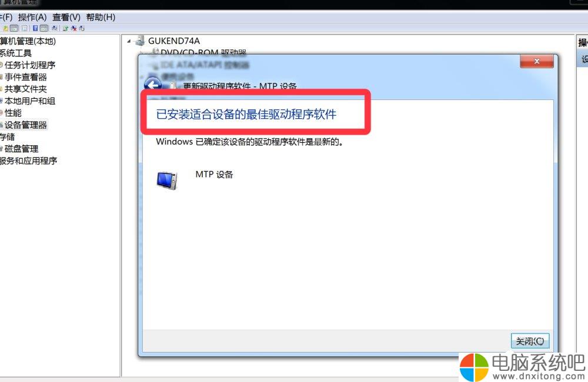
Task: Select 设备管理器 in the left tree
Action: click(x=25, y=125)
